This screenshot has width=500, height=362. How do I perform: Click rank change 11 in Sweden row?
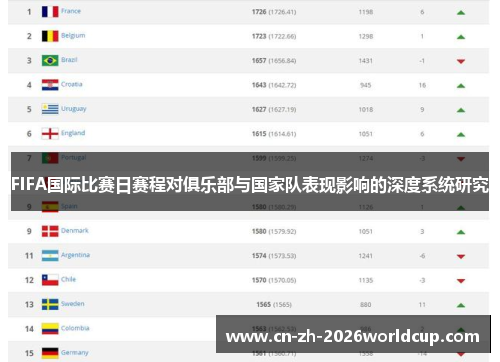422,305
